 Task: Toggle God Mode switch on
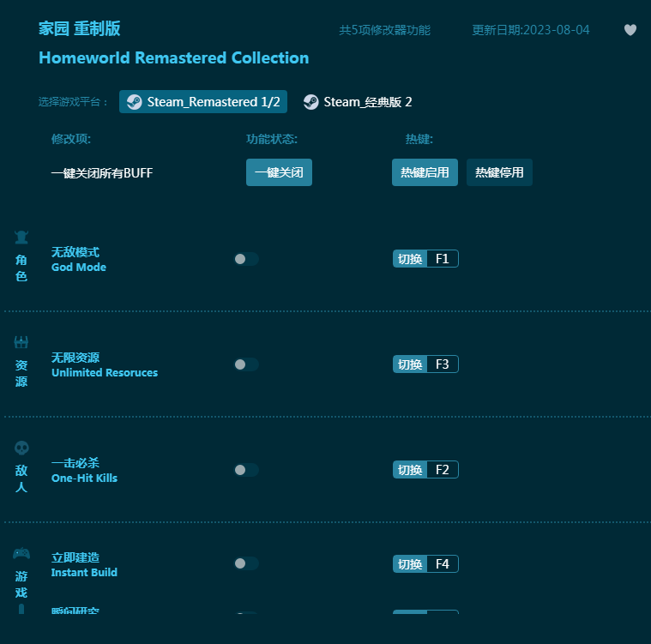[x=245, y=259]
